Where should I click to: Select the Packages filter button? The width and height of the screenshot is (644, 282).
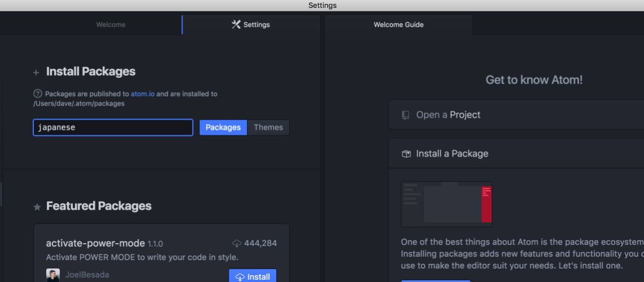[x=223, y=127]
